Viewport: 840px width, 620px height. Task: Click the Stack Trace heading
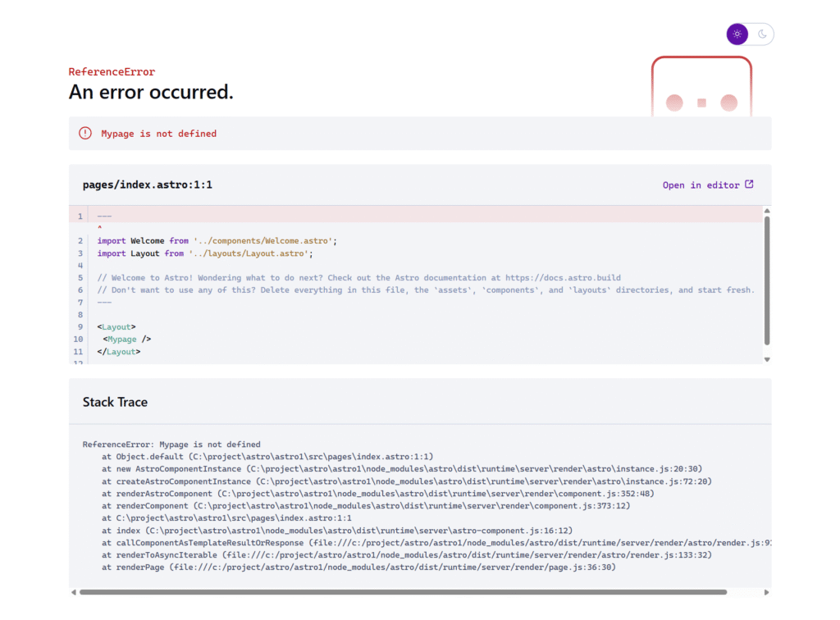[115, 402]
